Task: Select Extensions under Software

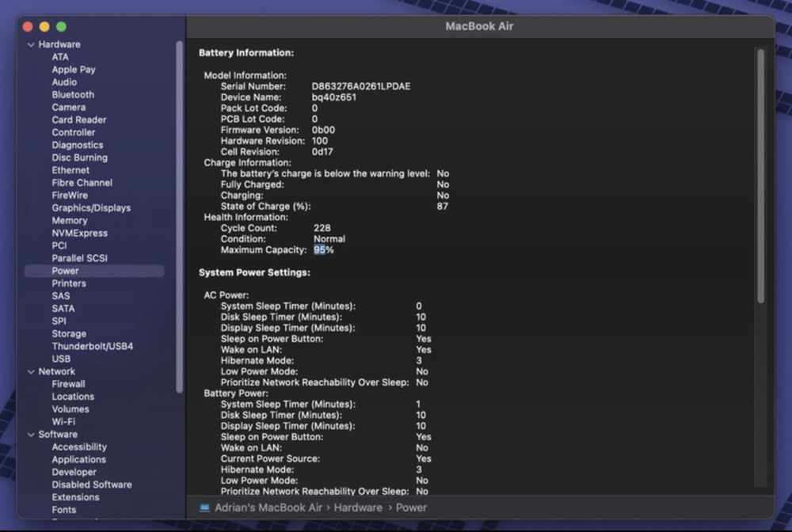Action: click(x=75, y=498)
